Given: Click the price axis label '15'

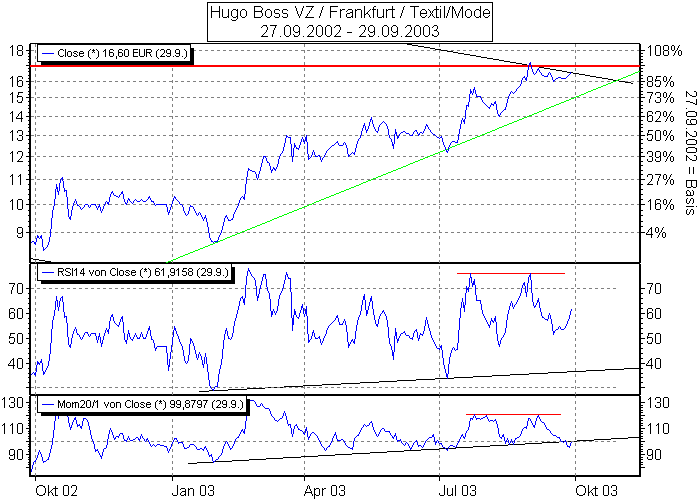Looking at the screenshot, I should click(17, 97).
